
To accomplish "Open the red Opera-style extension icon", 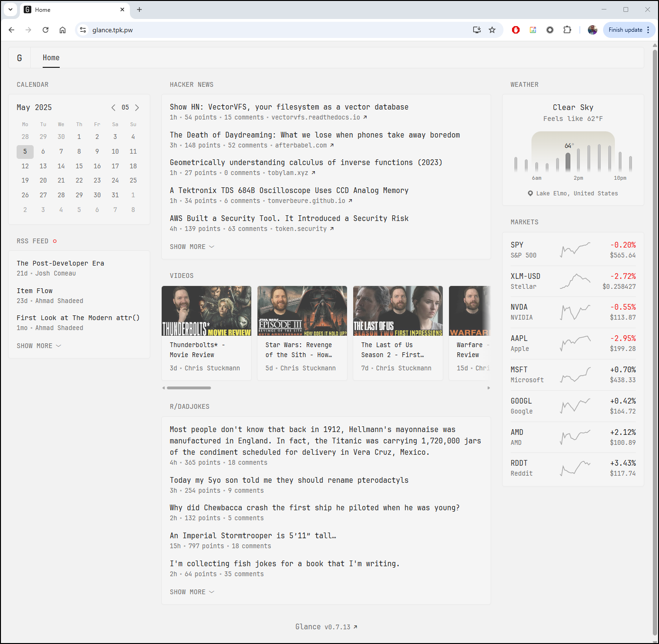I will (516, 30).
